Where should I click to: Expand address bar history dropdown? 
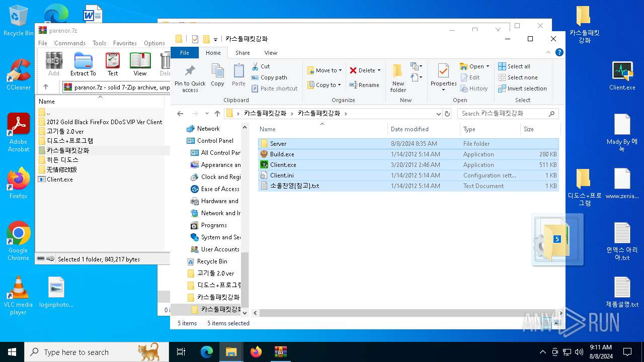(438, 114)
